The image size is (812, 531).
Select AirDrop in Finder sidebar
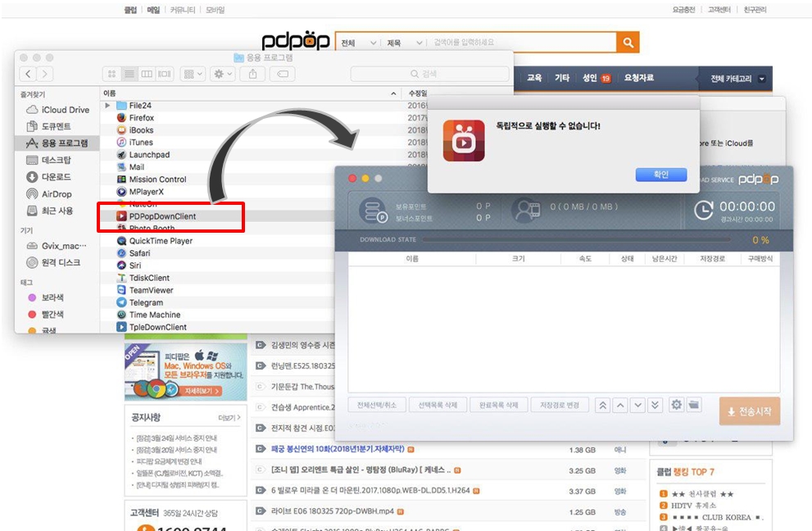pos(48,193)
